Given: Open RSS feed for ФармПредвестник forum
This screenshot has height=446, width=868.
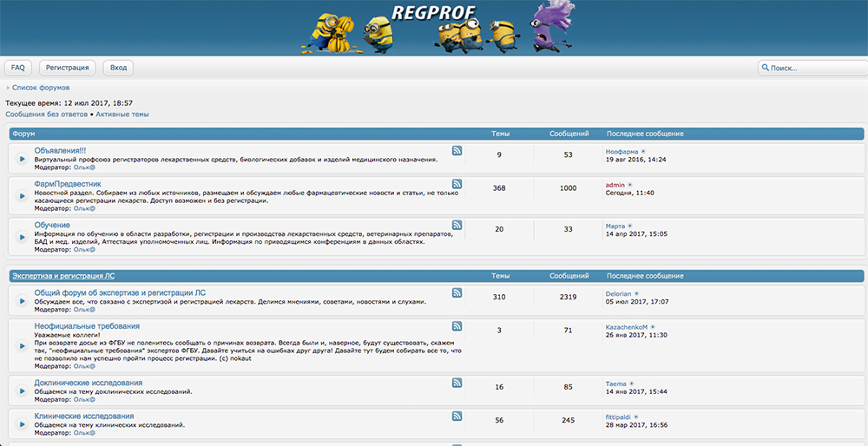Looking at the screenshot, I should click(x=457, y=184).
